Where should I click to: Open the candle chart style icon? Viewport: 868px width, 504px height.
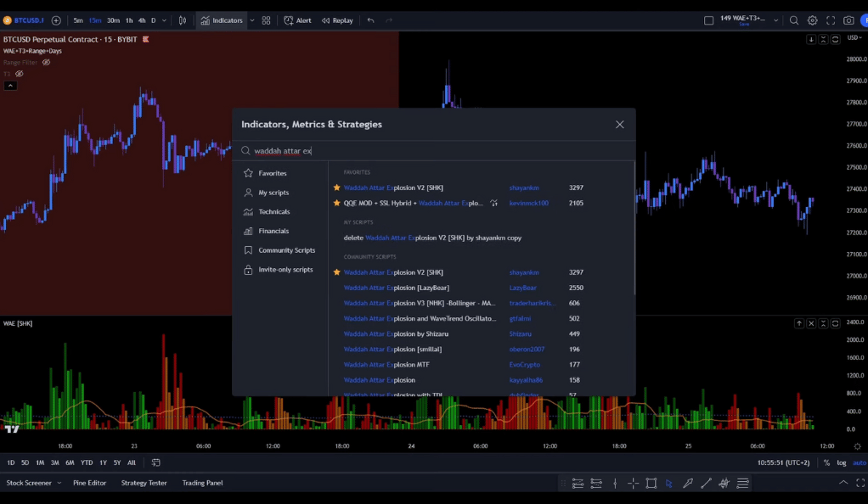pos(182,20)
